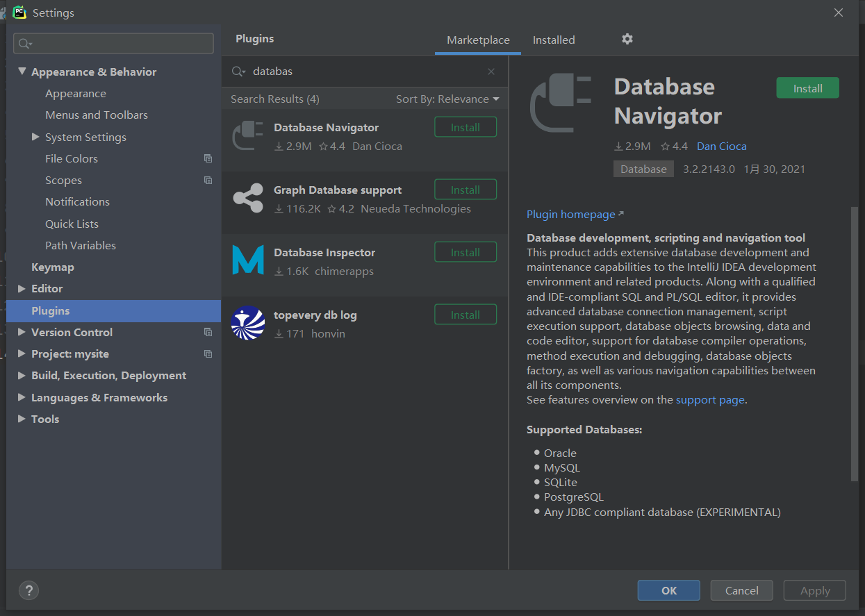
Task: Select topevery db log icon
Action: coord(248,323)
